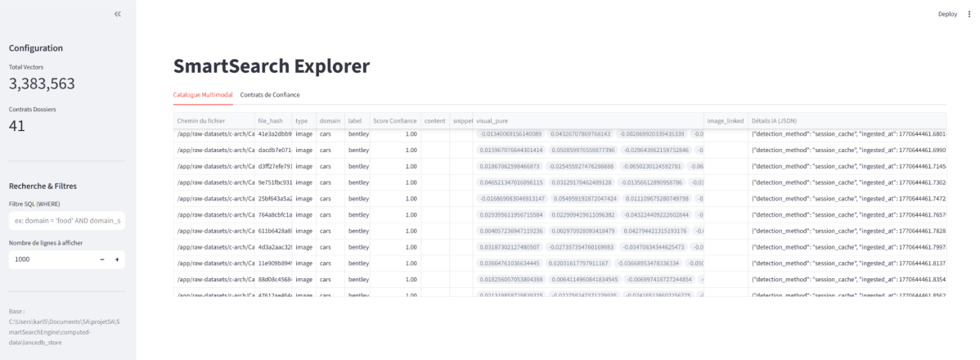The width and height of the screenshot is (980, 360).
Task: Collapse the sidebar with the double-chevron icon
Action: pyautogui.click(x=118, y=14)
